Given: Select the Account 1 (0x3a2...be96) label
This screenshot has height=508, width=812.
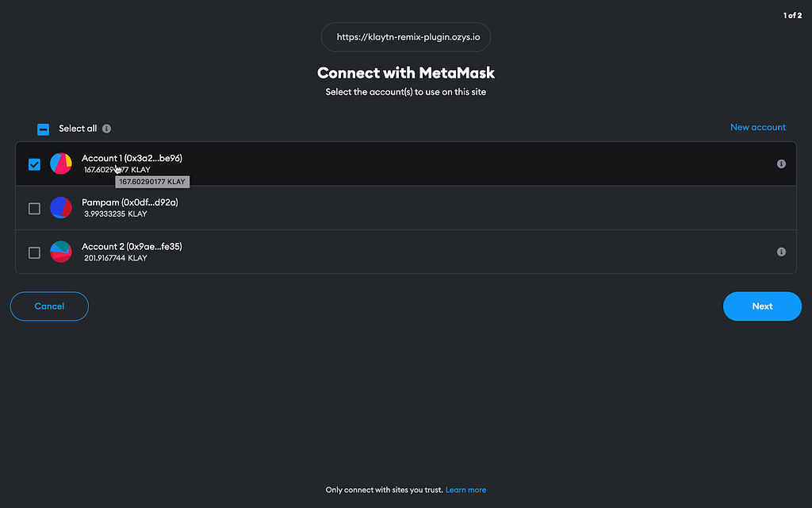Looking at the screenshot, I should pyautogui.click(x=132, y=158).
